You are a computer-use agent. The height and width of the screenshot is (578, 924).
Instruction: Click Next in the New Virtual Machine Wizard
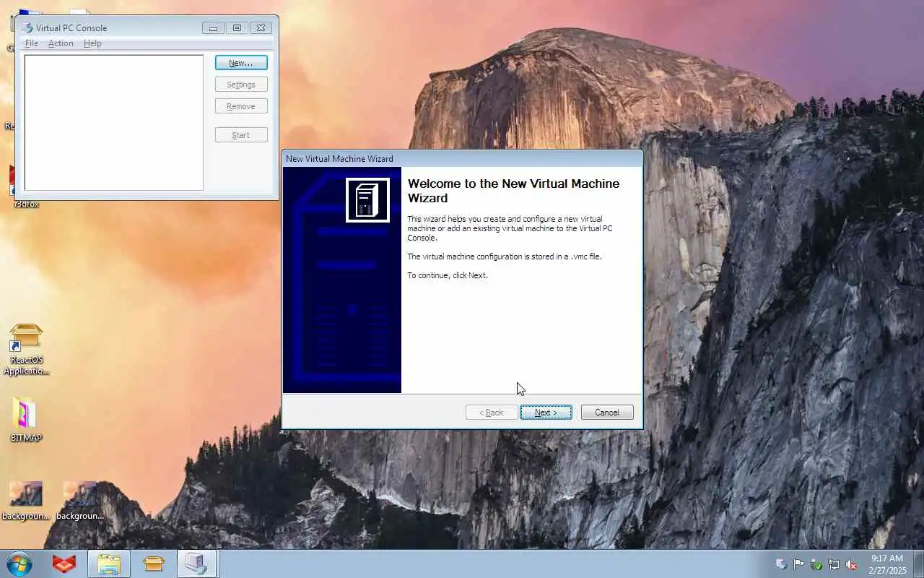(x=546, y=413)
